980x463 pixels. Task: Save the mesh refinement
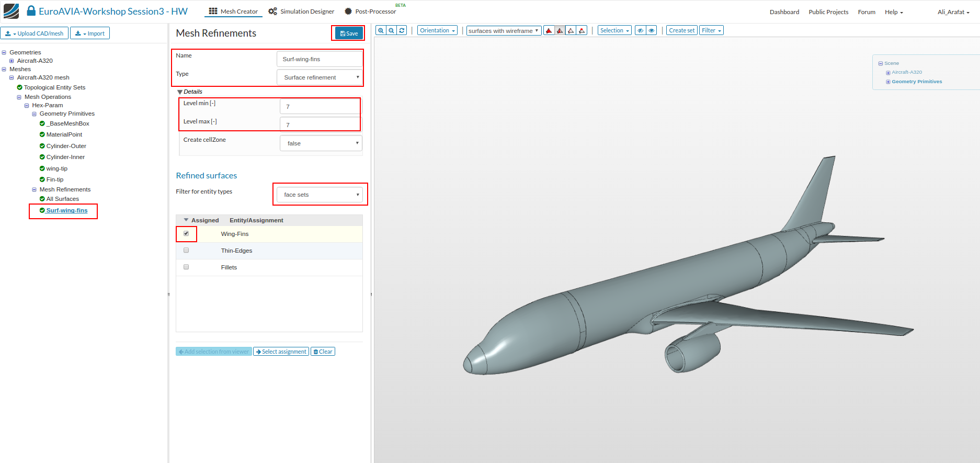click(349, 33)
